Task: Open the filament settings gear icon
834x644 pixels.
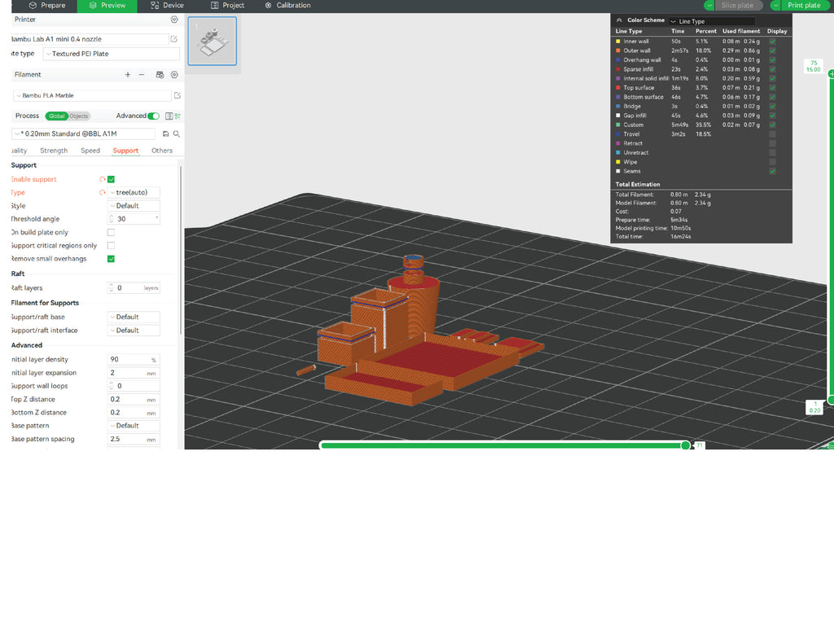Action: [174, 75]
